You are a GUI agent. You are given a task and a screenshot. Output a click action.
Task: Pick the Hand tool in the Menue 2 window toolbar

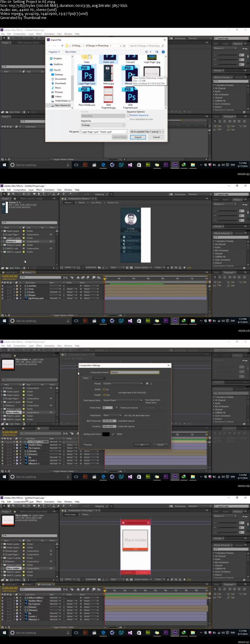pyautogui.click(x=9, y=194)
